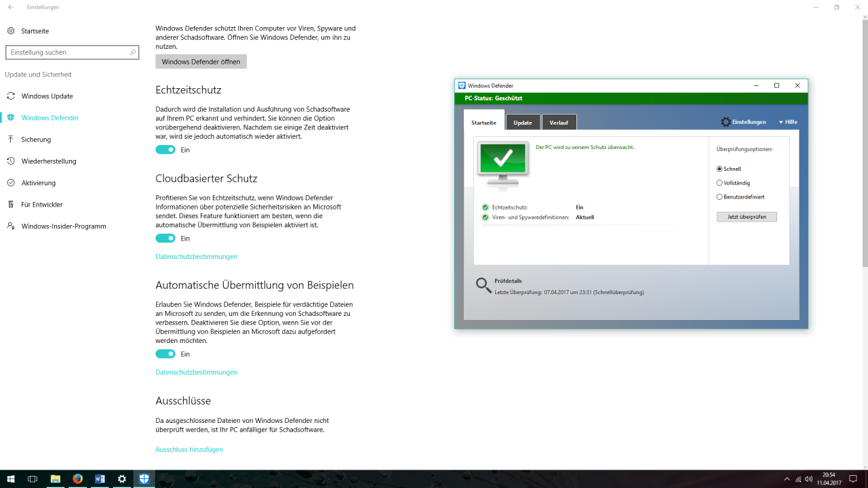Click the Aktivierung checkmark circle icon

(10, 183)
